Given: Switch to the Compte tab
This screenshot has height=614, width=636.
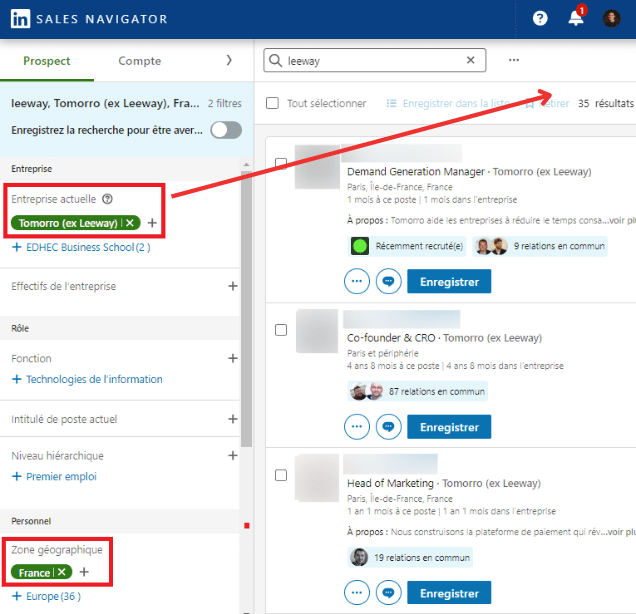Looking at the screenshot, I should [x=140, y=61].
